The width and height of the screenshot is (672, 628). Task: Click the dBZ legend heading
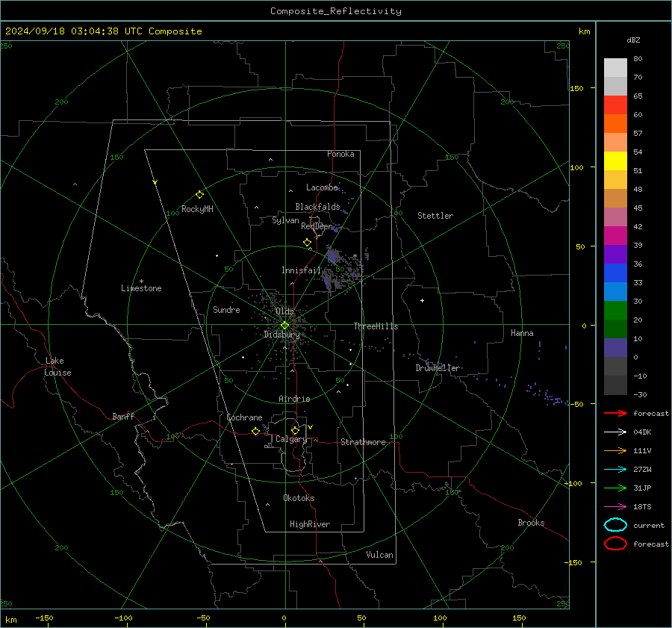(633, 40)
